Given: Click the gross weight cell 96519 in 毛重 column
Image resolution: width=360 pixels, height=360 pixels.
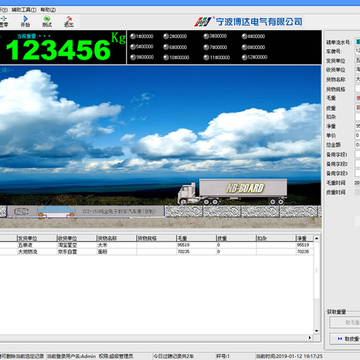Looking at the screenshot, I should coord(196,245).
